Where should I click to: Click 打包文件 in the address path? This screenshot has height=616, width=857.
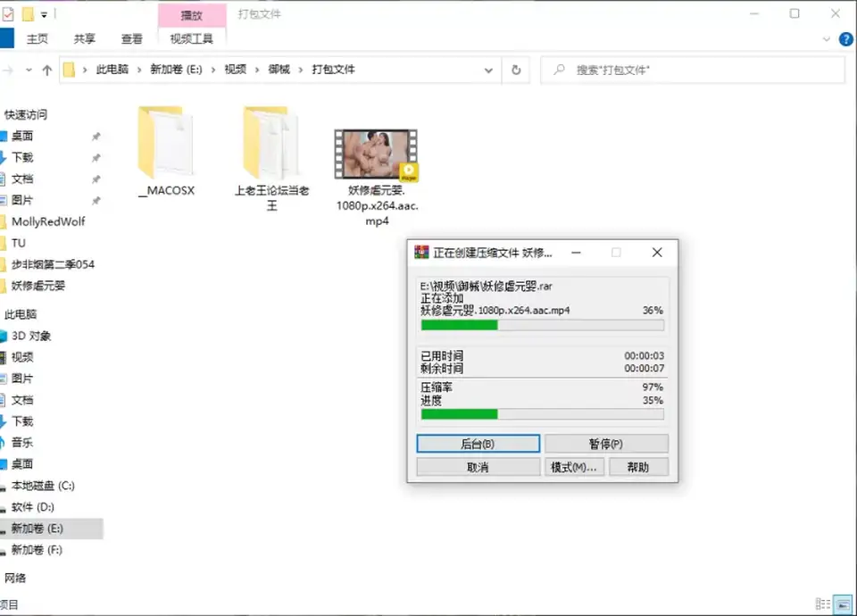(x=333, y=70)
